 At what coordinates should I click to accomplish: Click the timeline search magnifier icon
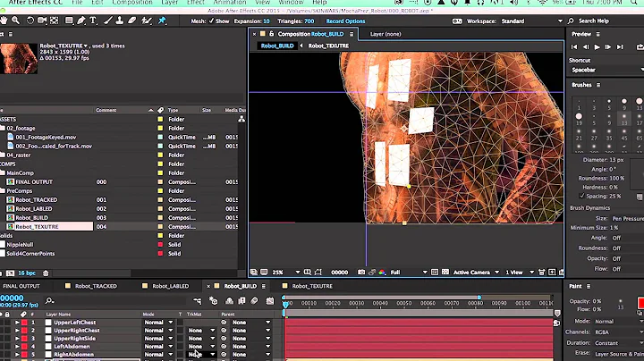tap(50, 301)
